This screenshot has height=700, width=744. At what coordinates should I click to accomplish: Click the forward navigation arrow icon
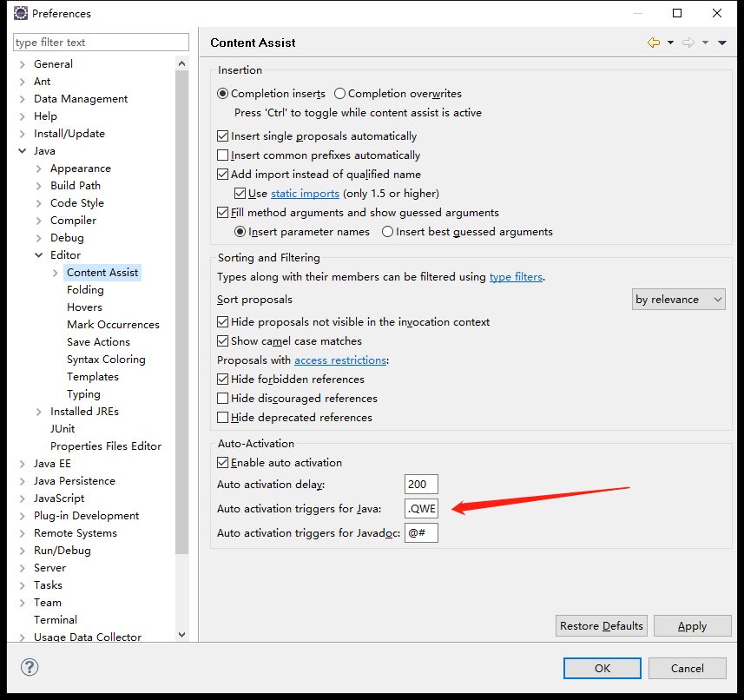(688, 43)
